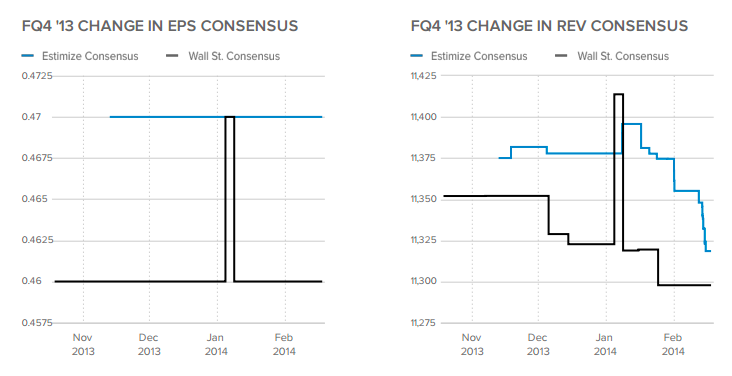Toggle Estimize Consensus legend in EPS chart
This screenshot has width=732, height=376.
pos(80,56)
